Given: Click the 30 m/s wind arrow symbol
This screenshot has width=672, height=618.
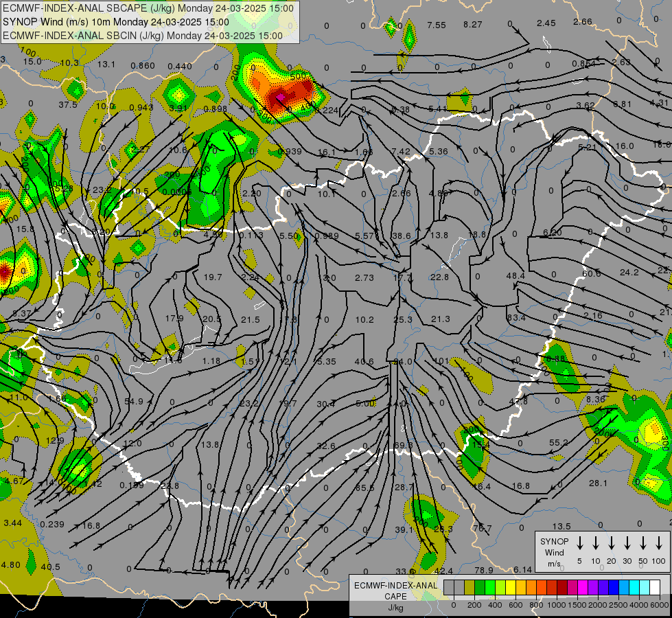Looking at the screenshot, I should (627, 543).
